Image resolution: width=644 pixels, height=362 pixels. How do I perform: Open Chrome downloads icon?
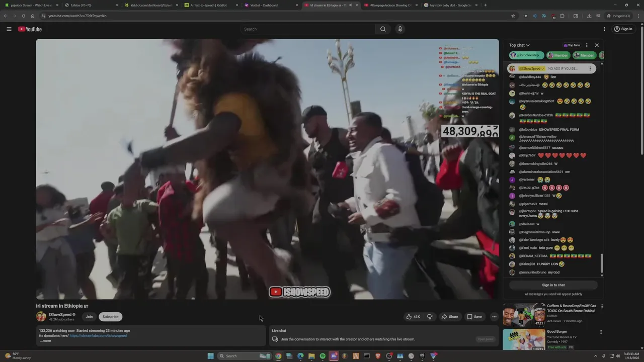589,16
